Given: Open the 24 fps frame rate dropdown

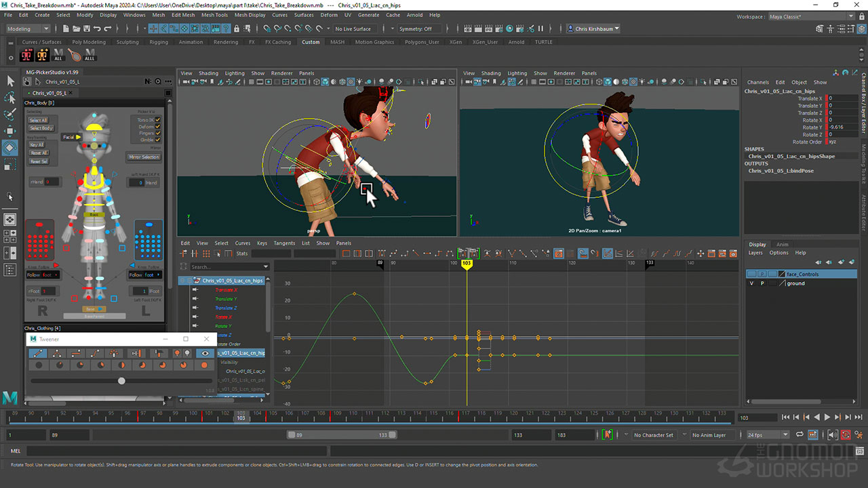Looking at the screenshot, I should [767, 435].
